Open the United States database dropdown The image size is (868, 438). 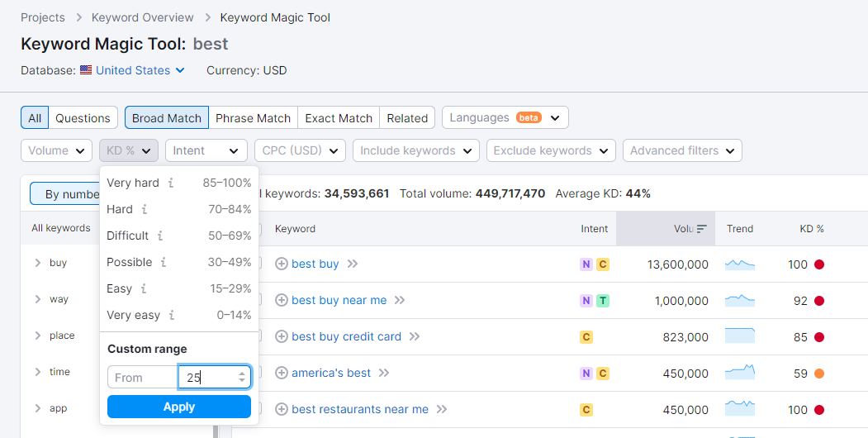[x=140, y=71]
